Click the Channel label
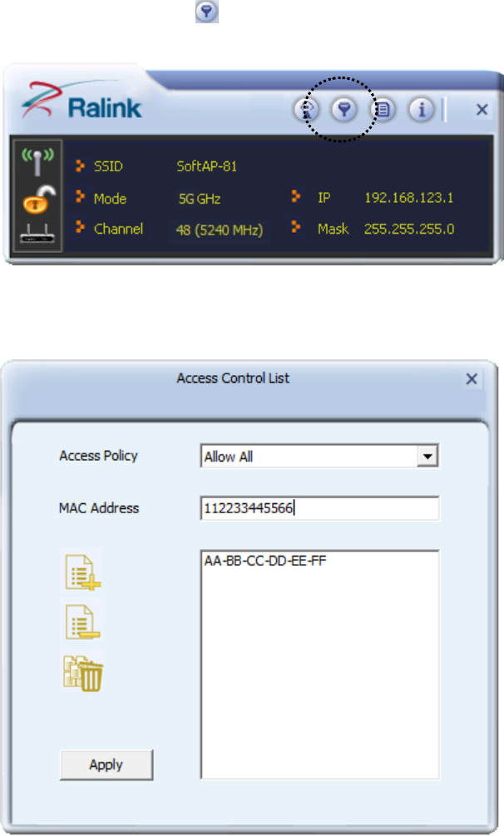 118,229
